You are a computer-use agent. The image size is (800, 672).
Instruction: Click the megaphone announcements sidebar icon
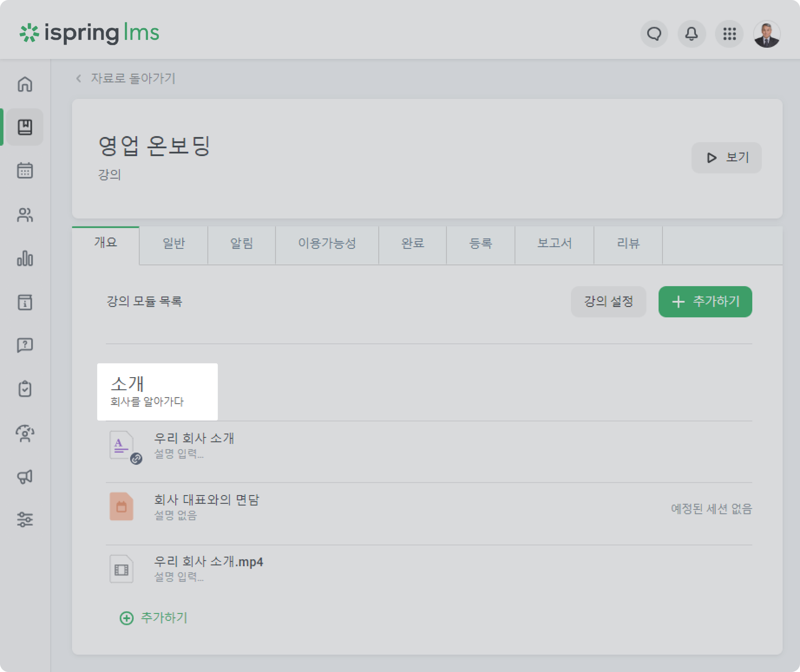(25, 476)
